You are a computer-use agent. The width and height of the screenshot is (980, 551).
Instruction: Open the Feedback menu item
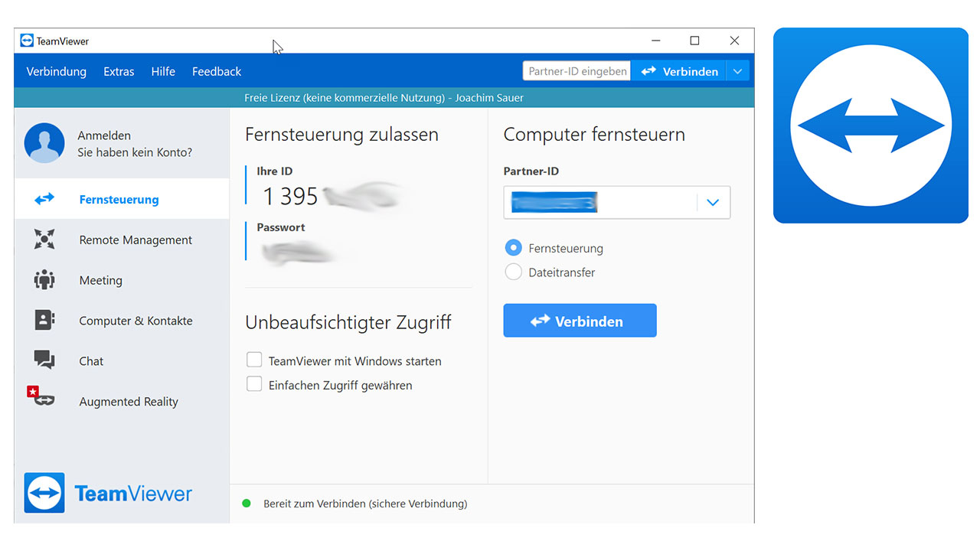point(217,71)
